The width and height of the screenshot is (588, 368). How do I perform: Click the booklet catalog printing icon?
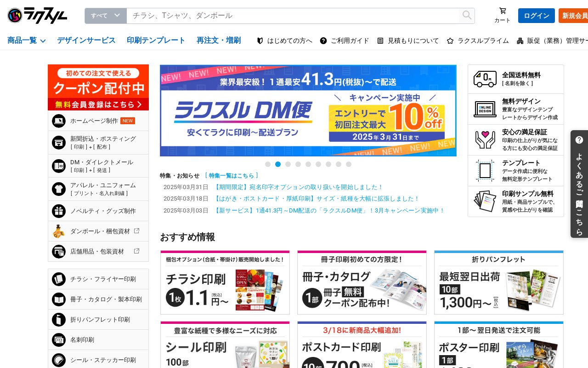click(x=59, y=299)
